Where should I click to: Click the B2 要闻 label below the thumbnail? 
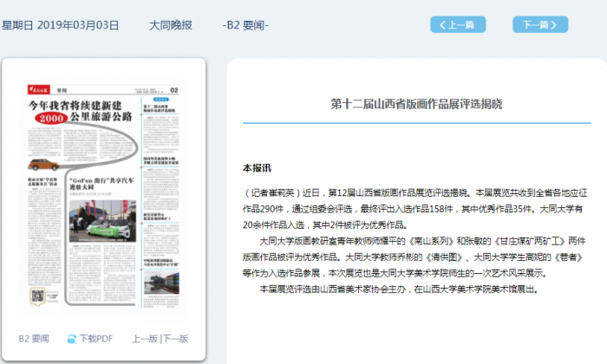click(x=34, y=338)
